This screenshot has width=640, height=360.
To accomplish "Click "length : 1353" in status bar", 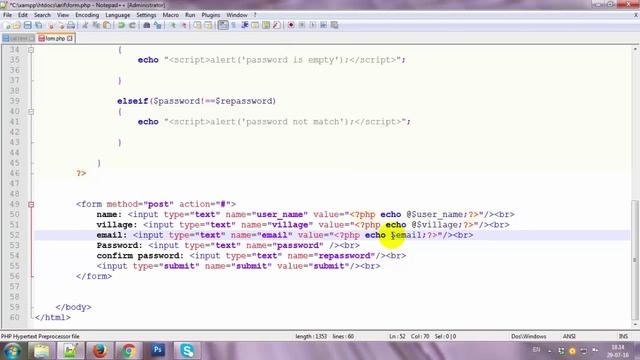I will (x=311, y=336).
